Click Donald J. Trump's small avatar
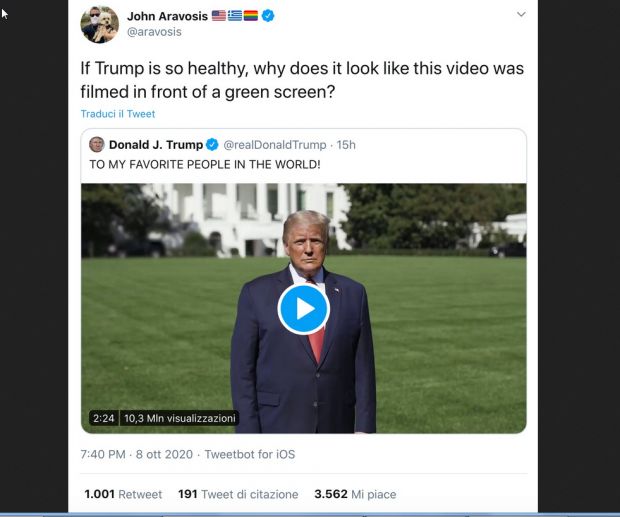620x517 pixels. point(96,145)
